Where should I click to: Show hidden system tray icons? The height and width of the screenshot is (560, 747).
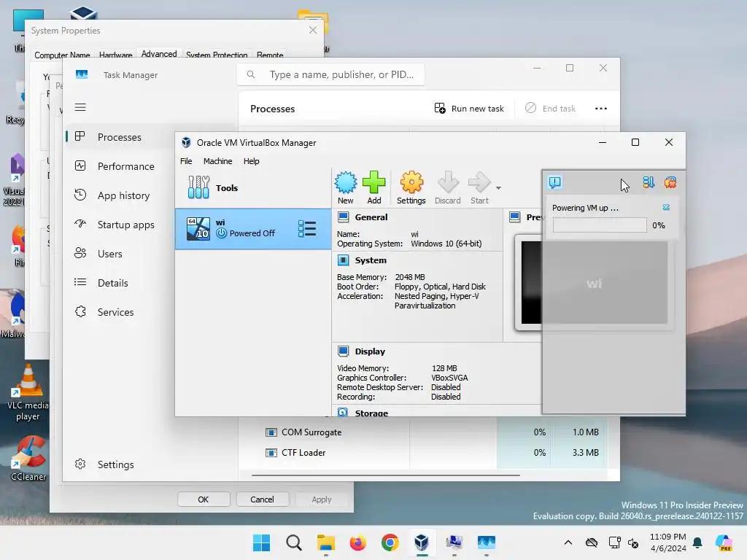[x=568, y=542]
